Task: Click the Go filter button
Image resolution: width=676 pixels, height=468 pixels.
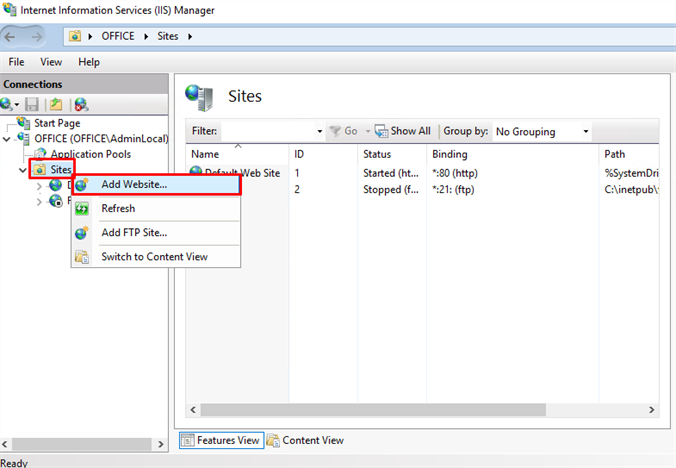Action: [343, 131]
